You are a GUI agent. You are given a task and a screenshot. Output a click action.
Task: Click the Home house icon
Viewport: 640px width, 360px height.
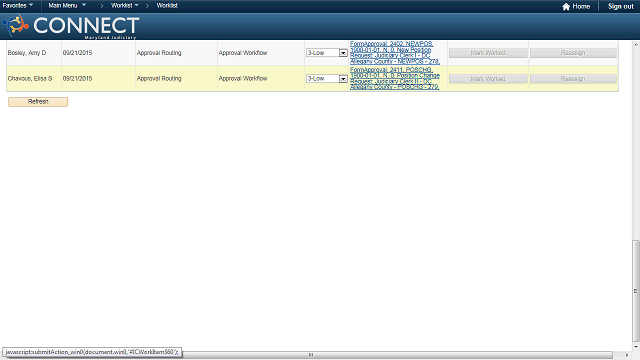pos(566,6)
